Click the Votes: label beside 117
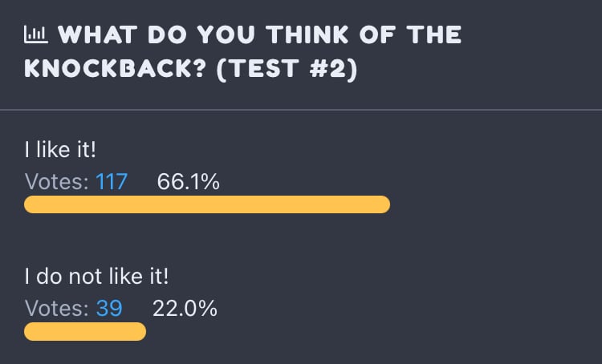Viewport: 602px width, 364px height. 57,181
